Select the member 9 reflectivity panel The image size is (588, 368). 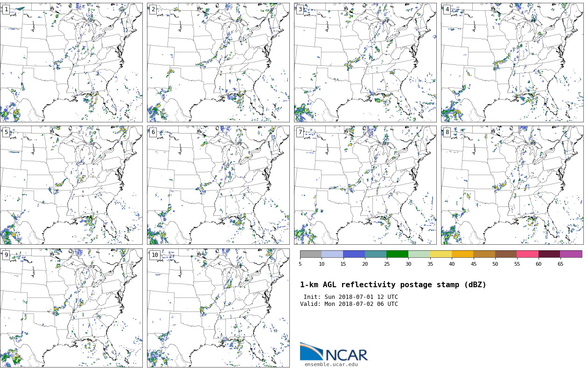(x=71, y=308)
